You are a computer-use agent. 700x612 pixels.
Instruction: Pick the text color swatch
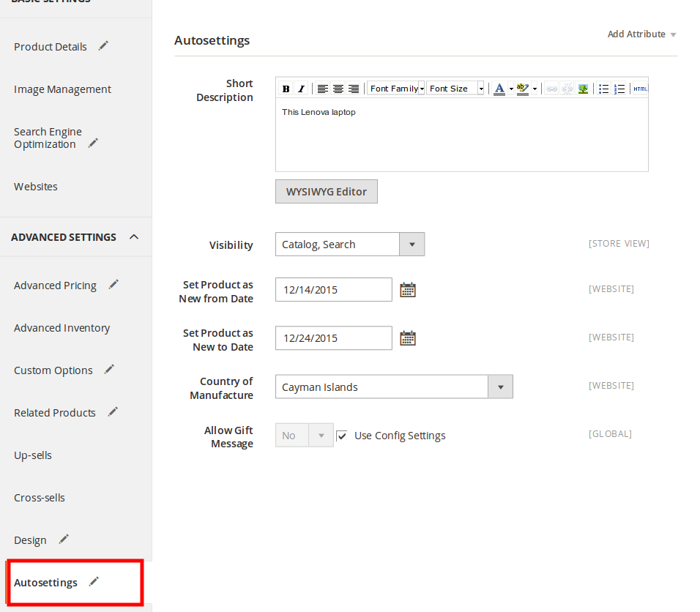(x=499, y=89)
